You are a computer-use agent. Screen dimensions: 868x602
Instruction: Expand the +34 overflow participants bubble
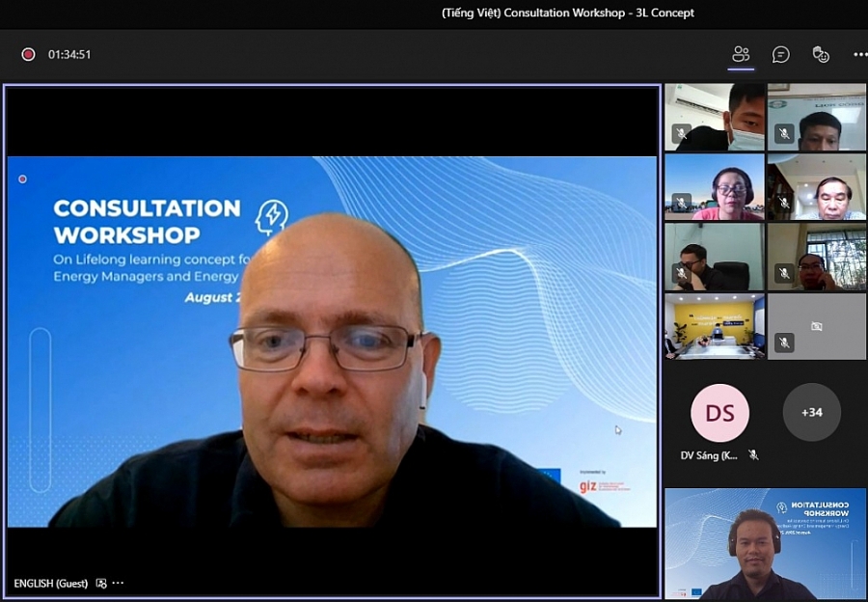pos(811,412)
